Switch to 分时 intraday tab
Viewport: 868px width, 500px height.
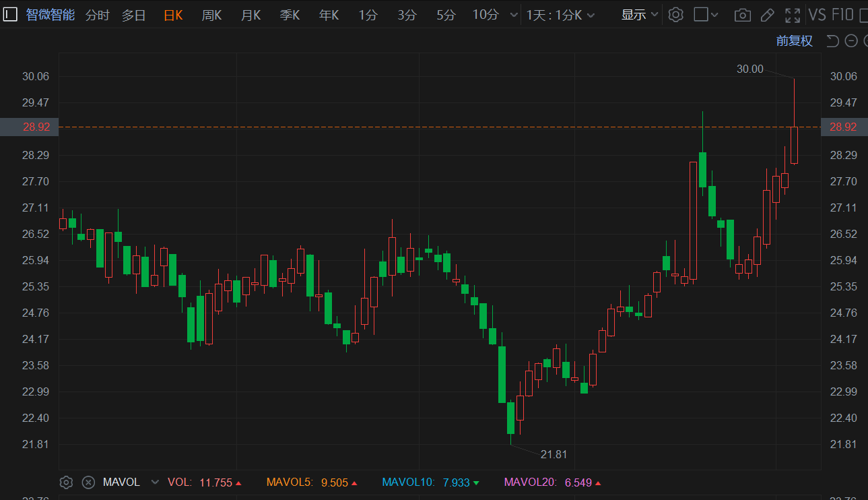click(97, 15)
